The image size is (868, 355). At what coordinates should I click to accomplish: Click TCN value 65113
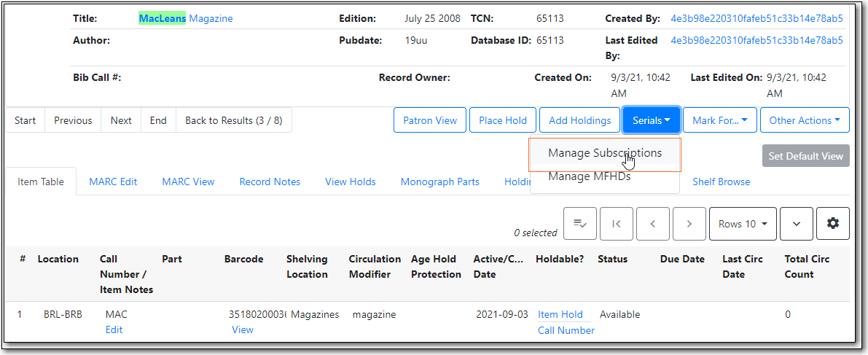[x=550, y=19]
